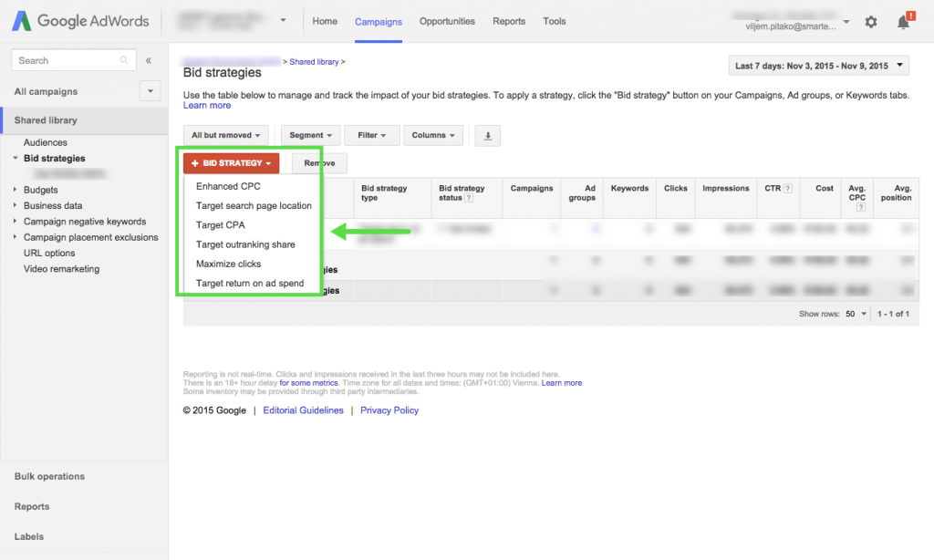Open the Bid strategy status help tooltip

(x=469, y=198)
